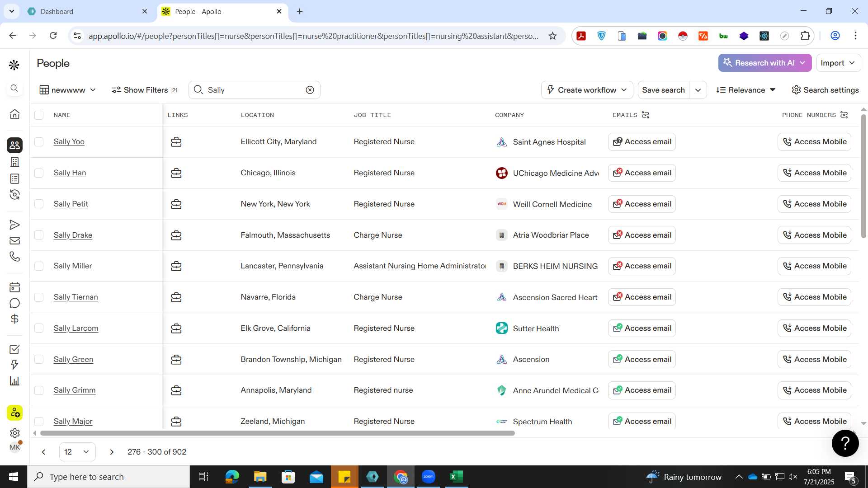Open tab search dropdown in Chrome

pos(11,11)
